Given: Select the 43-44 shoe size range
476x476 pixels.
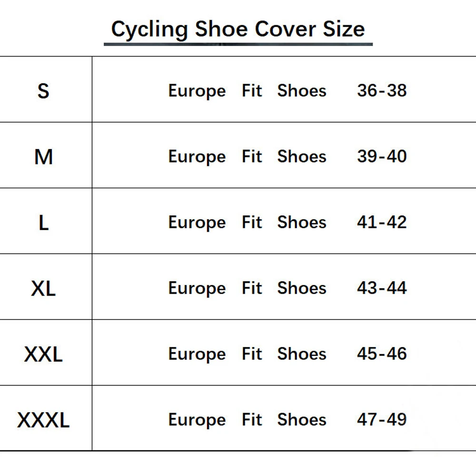Looking at the screenshot, I should (382, 288).
